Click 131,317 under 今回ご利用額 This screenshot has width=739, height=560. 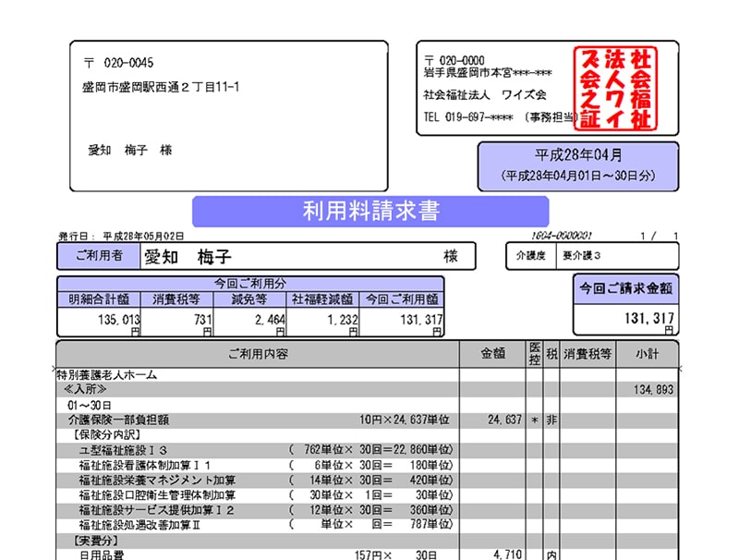(421, 320)
